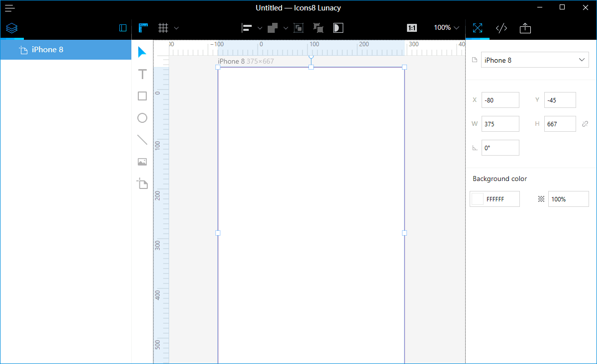Toggle the lock aspect ratio link

pos(585,124)
